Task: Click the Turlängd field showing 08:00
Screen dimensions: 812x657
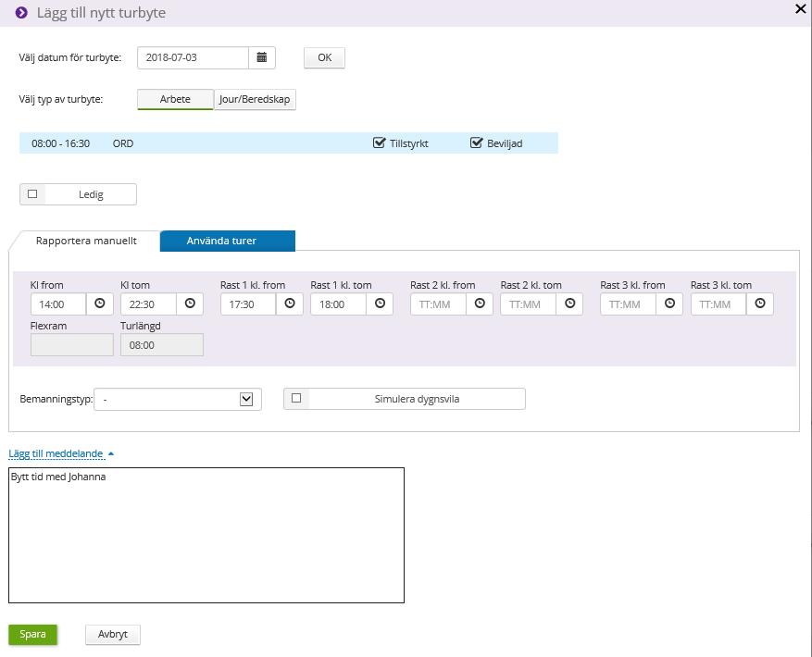Action: tap(162, 345)
